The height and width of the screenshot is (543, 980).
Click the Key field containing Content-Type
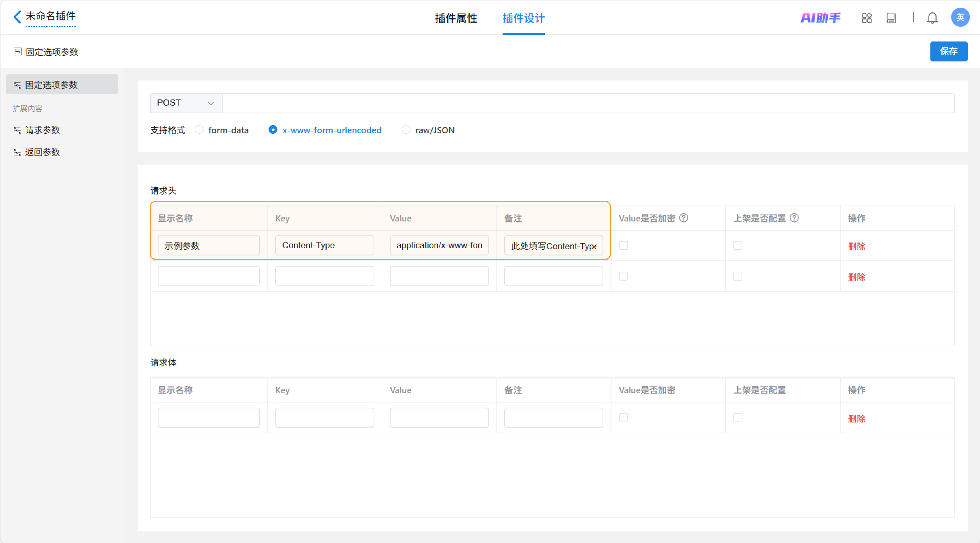(324, 246)
